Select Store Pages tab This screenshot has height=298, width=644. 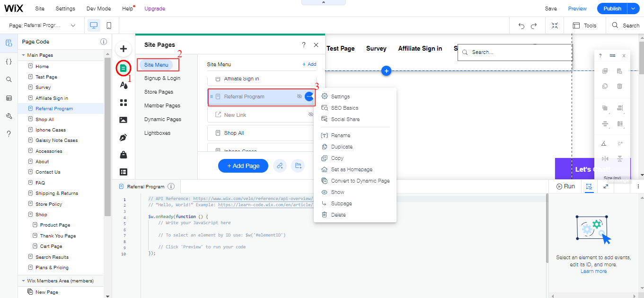tap(159, 92)
